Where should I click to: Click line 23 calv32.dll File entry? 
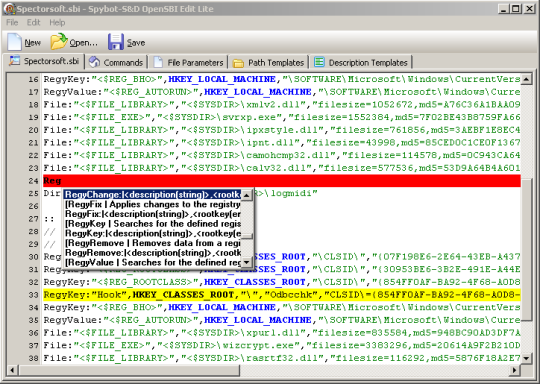pyautogui.click(x=282, y=168)
